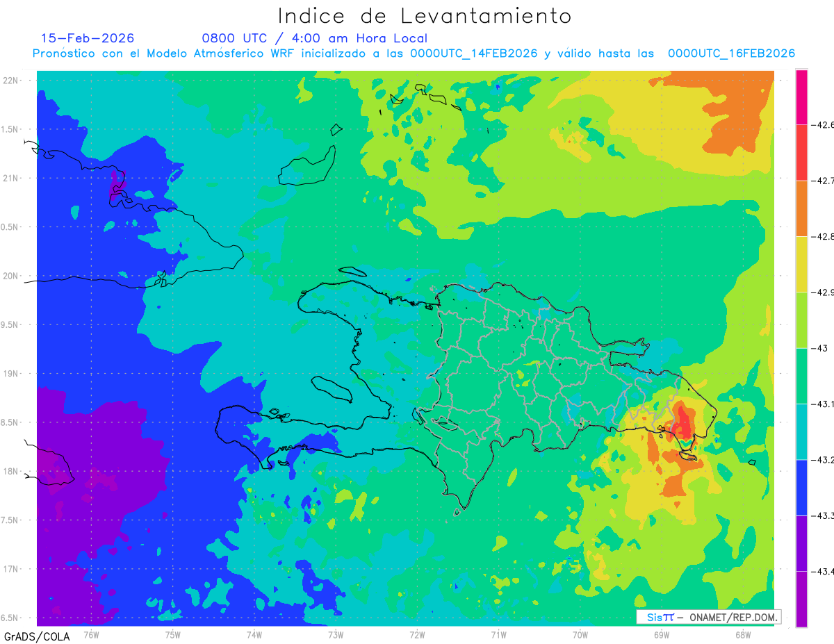Image resolution: width=834 pixels, height=644 pixels.
Task: Click the "18N" latitude label
Action: pyautogui.click(x=11, y=471)
